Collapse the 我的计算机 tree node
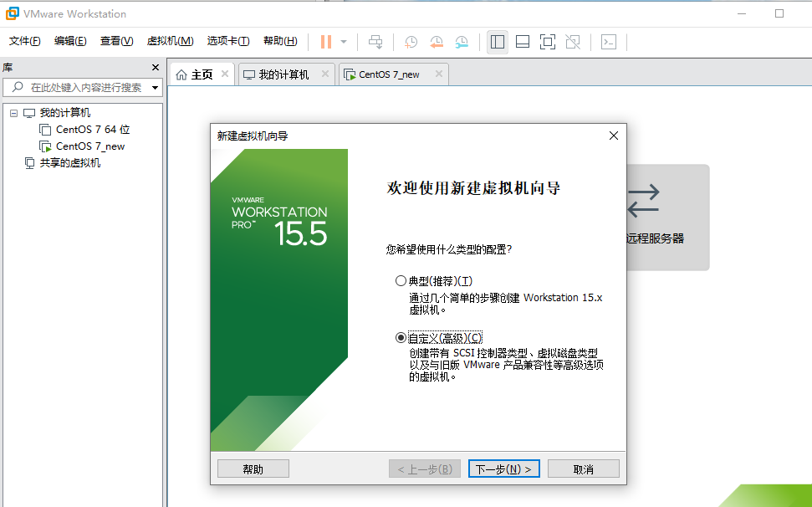 point(14,113)
